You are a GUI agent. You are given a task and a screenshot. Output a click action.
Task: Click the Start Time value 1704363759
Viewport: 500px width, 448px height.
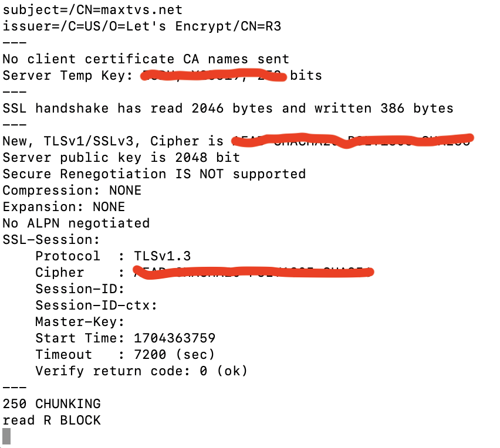[174, 338]
